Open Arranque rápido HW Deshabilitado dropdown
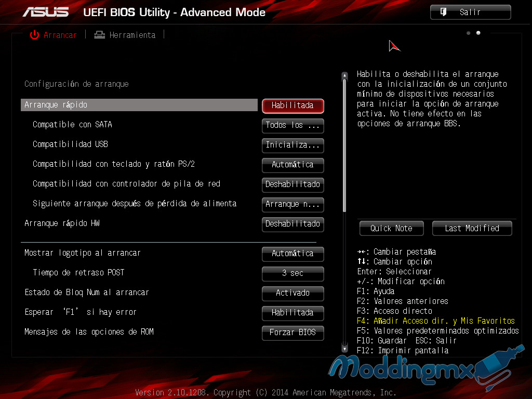 pyautogui.click(x=293, y=223)
